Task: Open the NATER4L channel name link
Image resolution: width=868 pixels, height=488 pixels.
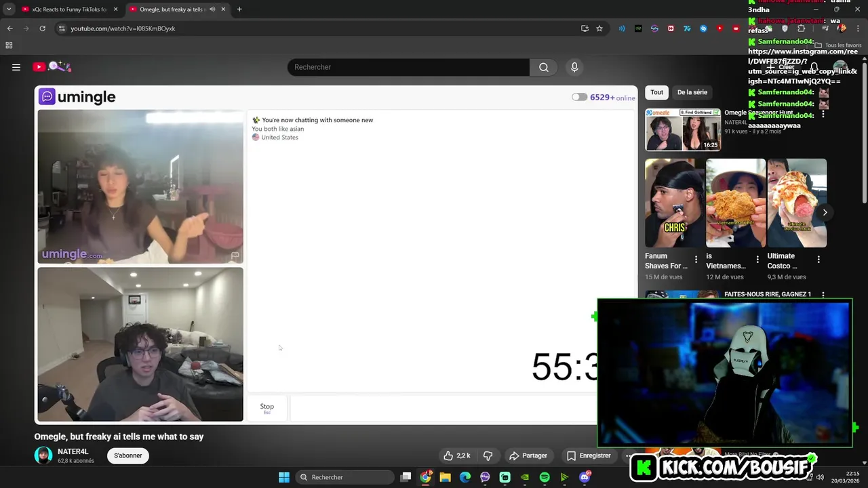Action: pyautogui.click(x=73, y=451)
